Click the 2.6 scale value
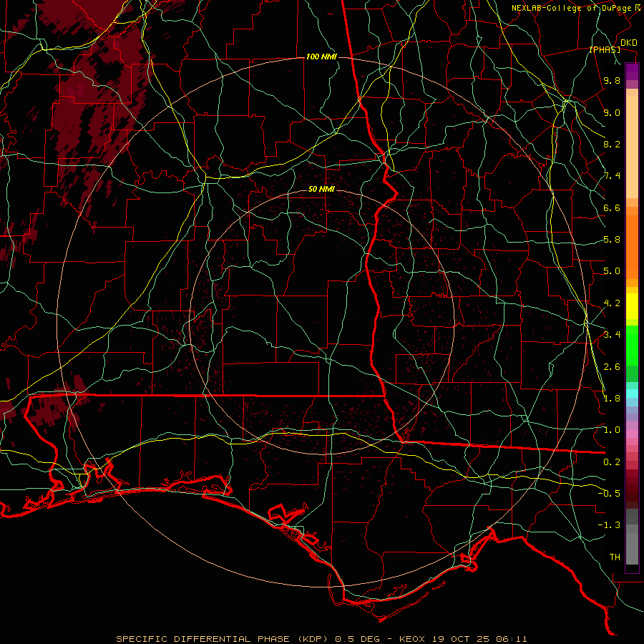Image resolution: width=644 pixels, height=644 pixels. (612, 367)
